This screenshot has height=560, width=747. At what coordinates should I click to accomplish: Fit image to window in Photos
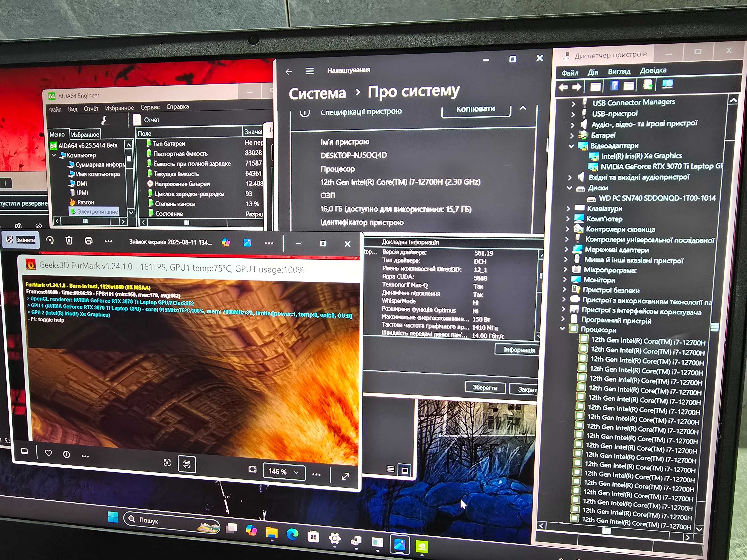pos(252,469)
